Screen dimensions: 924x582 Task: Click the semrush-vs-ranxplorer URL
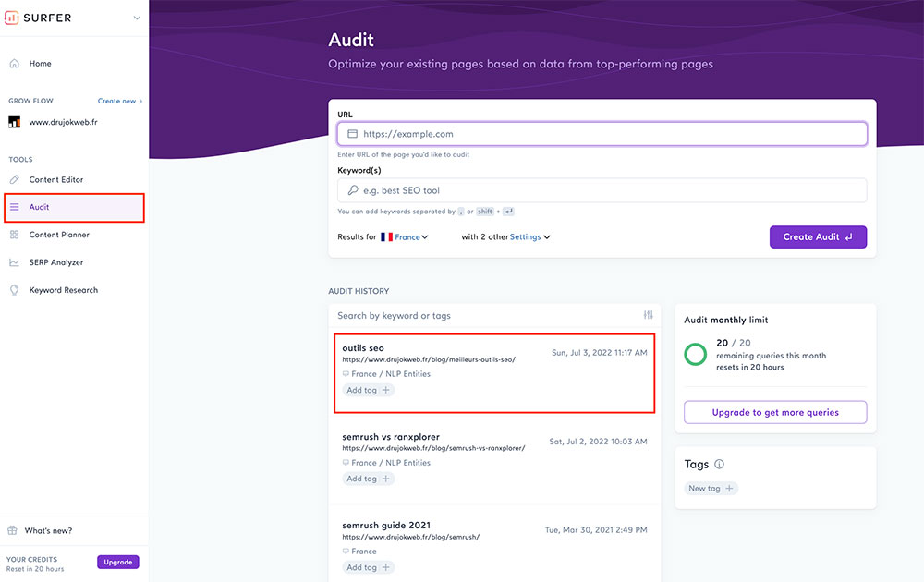[433, 448]
